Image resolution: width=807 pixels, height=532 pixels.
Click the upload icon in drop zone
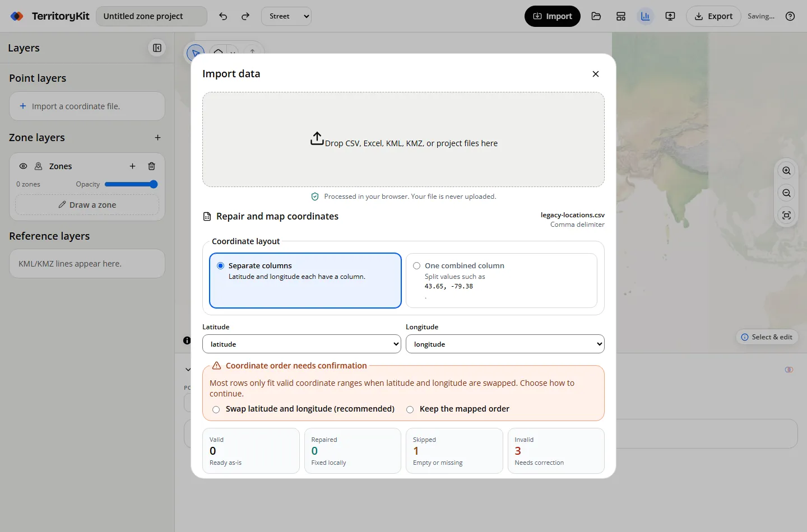(x=317, y=138)
